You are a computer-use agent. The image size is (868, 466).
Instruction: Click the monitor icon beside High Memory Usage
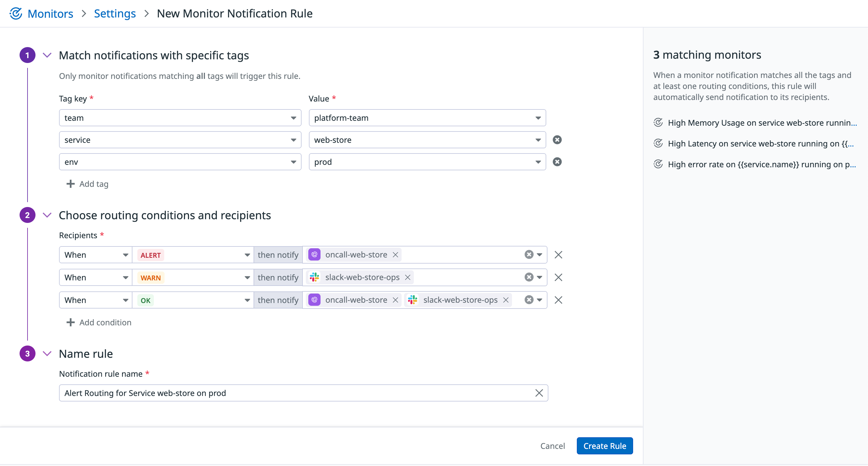(x=658, y=122)
